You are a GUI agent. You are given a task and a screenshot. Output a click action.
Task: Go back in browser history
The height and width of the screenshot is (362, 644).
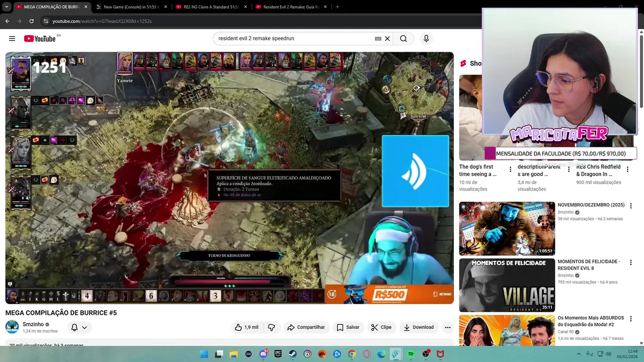click(7, 21)
